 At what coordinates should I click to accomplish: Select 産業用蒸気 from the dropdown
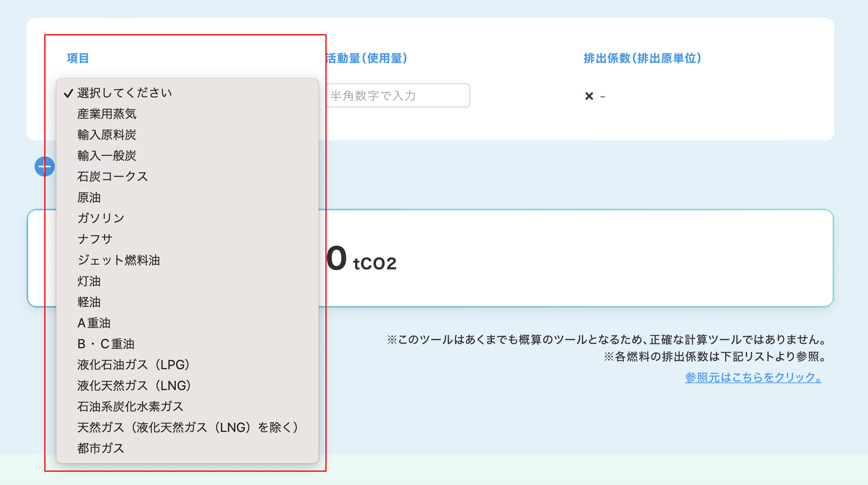[x=107, y=114]
